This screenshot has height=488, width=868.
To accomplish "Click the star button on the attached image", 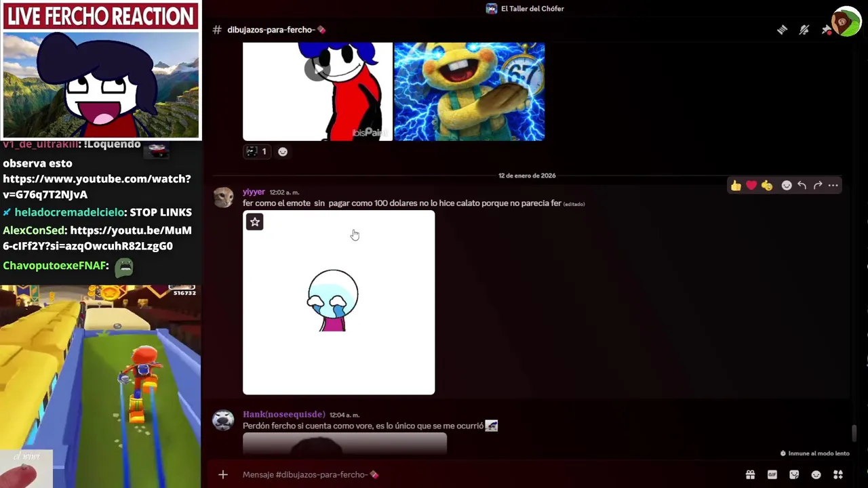I will coord(254,222).
